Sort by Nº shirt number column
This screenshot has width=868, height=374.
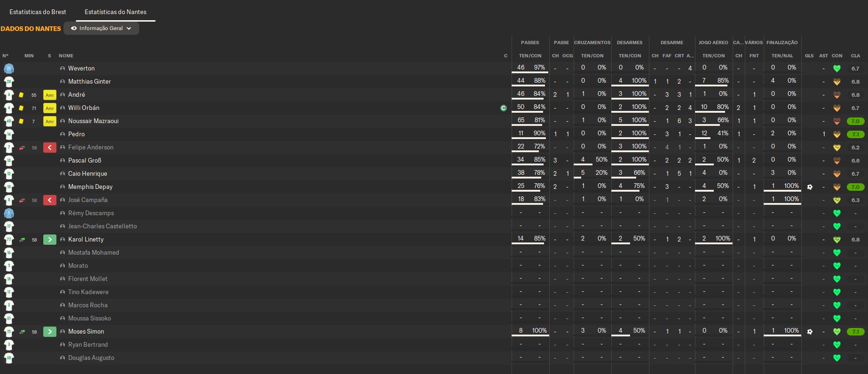coord(5,55)
